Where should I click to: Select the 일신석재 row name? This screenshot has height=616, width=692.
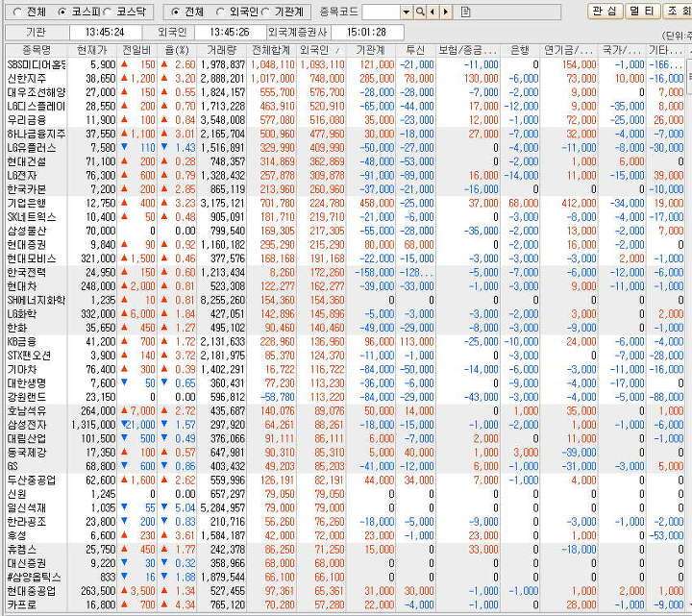pos(27,508)
